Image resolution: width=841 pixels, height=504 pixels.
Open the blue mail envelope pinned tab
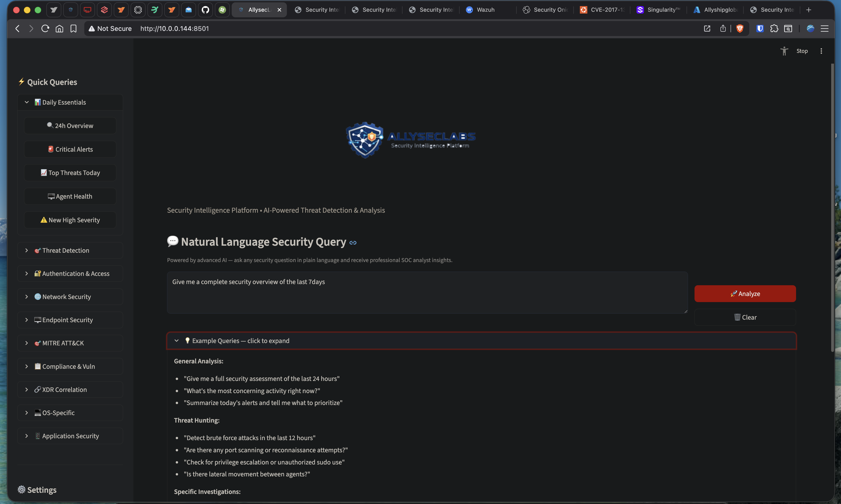[189, 10]
